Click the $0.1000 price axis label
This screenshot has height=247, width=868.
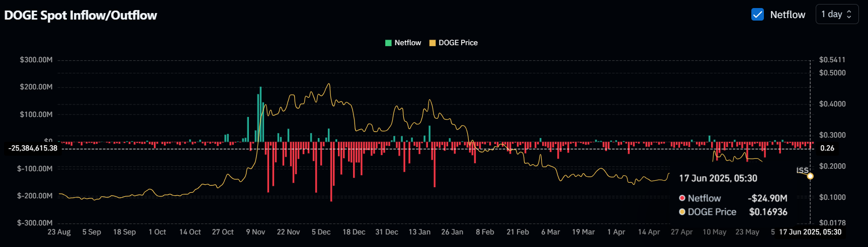832,197
